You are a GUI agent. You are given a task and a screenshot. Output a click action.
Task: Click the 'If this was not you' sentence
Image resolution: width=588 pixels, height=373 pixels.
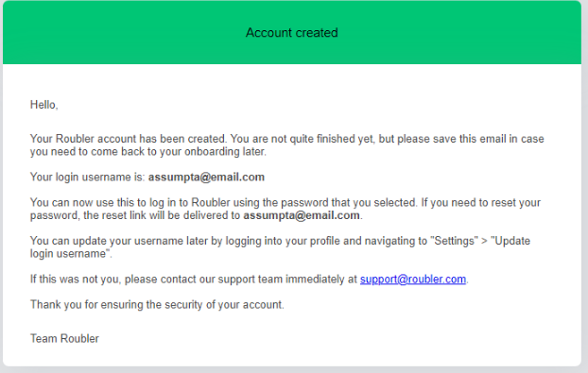pyautogui.click(x=249, y=280)
